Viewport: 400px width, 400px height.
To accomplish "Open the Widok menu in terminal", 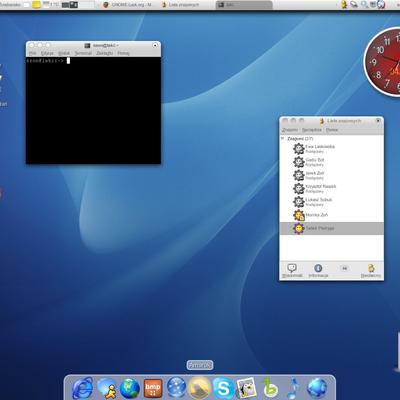I will (64, 53).
